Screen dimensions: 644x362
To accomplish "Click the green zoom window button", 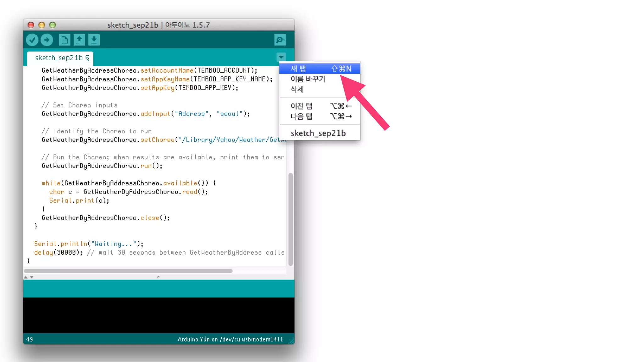I will click(x=53, y=25).
